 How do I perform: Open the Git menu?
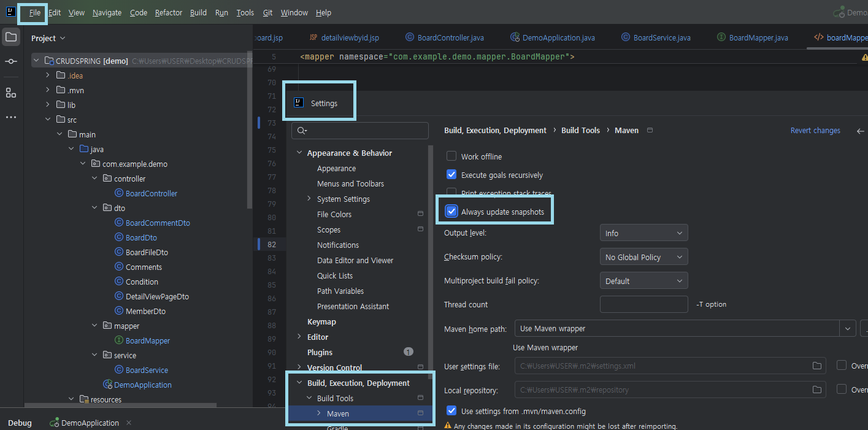tap(267, 12)
